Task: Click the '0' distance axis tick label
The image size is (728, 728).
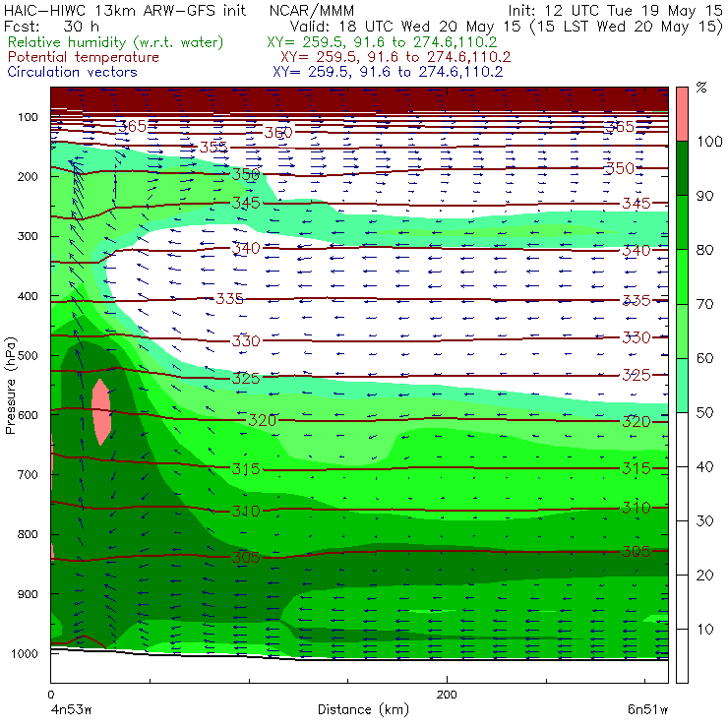Action: click(x=51, y=695)
